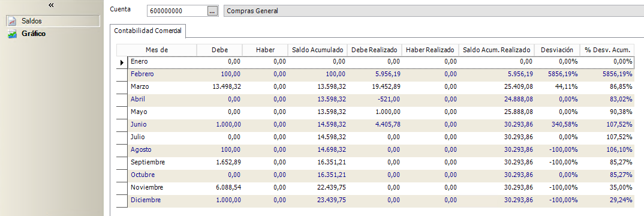
Task: Sort by the Debe column header
Action: click(219, 50)
